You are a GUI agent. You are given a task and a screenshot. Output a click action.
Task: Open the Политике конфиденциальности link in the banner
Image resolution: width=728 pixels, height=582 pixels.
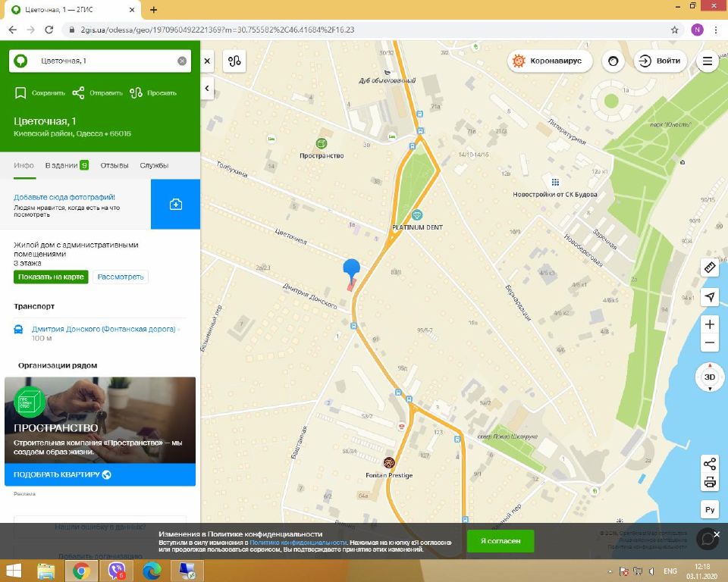298,542
